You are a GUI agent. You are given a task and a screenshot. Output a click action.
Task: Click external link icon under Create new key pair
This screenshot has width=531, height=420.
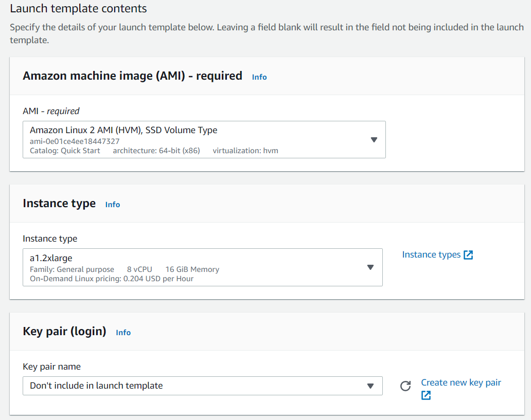pyautogui.click(x=426, y=395)
